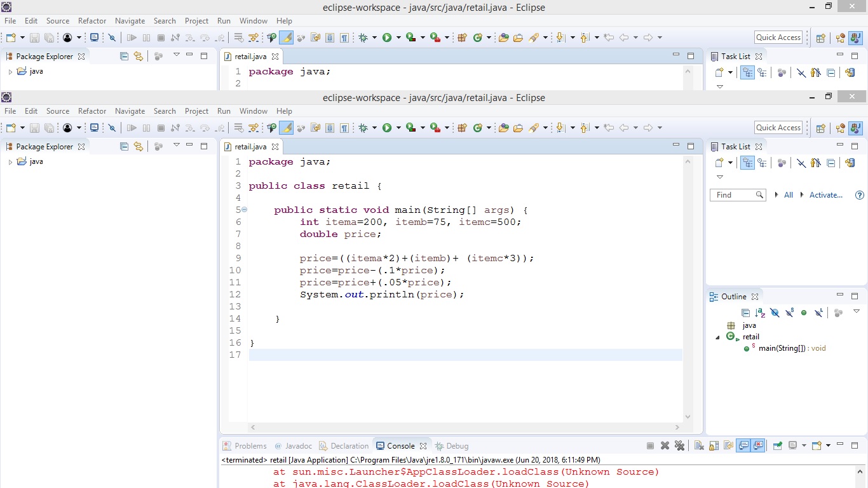Toggle Scroll Lock in the Console toolbar

714,446
